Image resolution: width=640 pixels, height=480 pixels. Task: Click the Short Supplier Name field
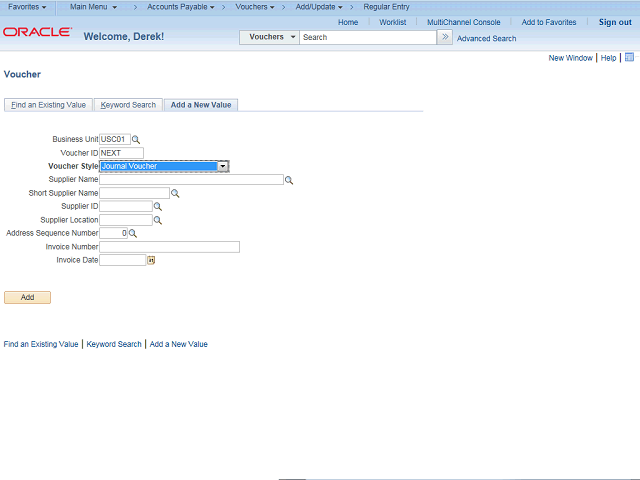[134, 193]
